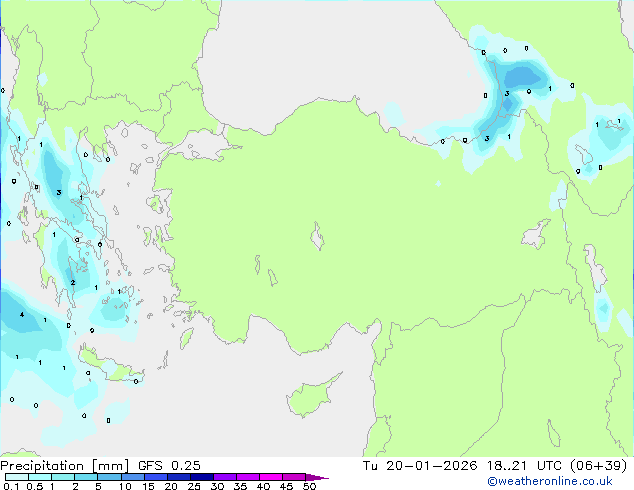Screen dimensions: 634x490
Task: Click the '0.1' legend scale number
Action: [11, 486]
